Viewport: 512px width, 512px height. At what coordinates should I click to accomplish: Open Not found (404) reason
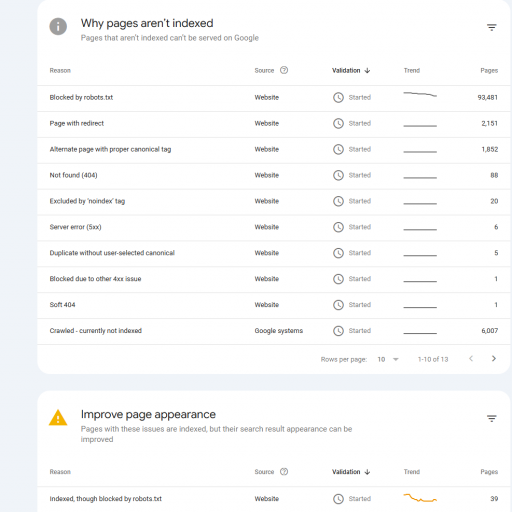coord(73,175)
